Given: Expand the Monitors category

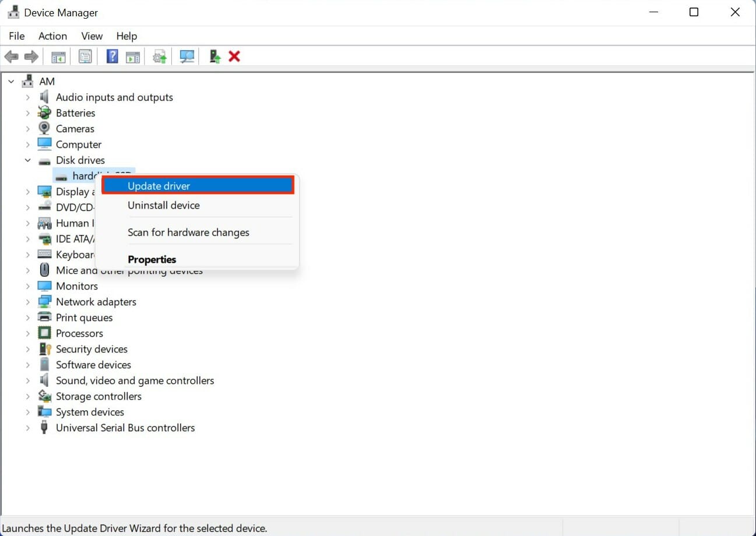Looking at the screenshot, I should point(27,286).
